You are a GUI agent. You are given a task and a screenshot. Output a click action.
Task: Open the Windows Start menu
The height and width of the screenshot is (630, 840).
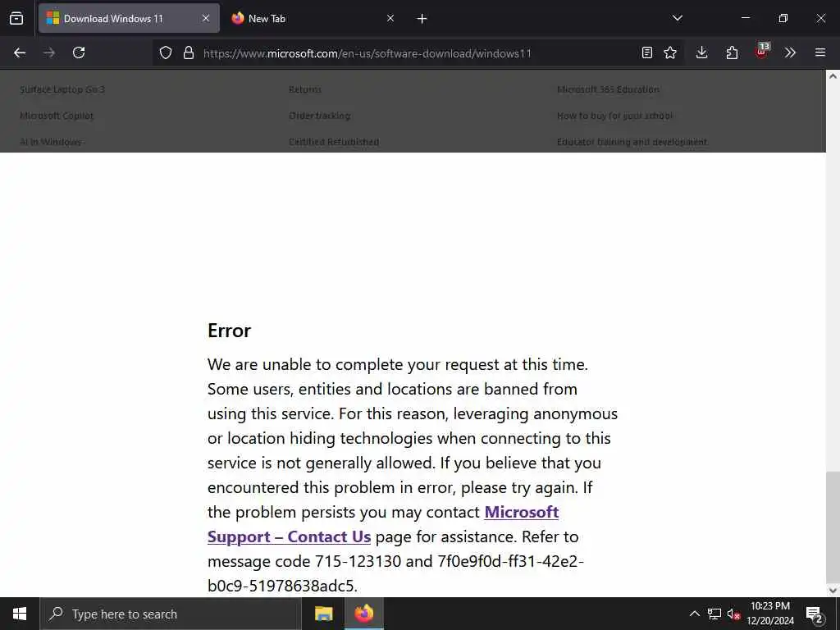20,614
